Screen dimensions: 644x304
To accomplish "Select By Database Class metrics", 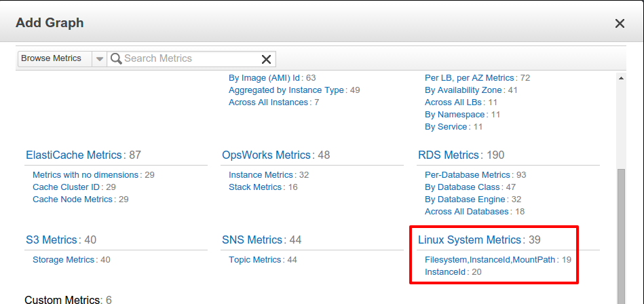I will (462, 187).
